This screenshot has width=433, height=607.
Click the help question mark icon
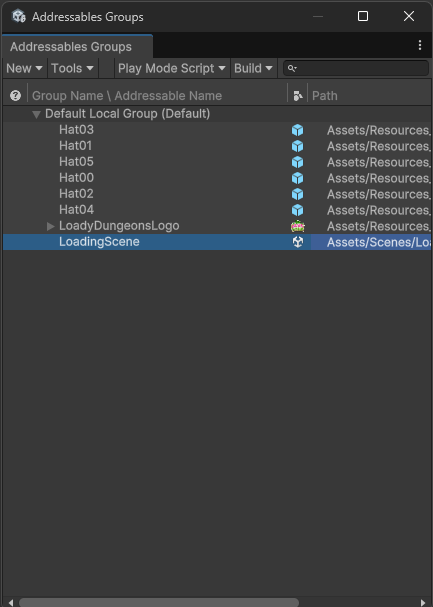[x=15, y=95]
